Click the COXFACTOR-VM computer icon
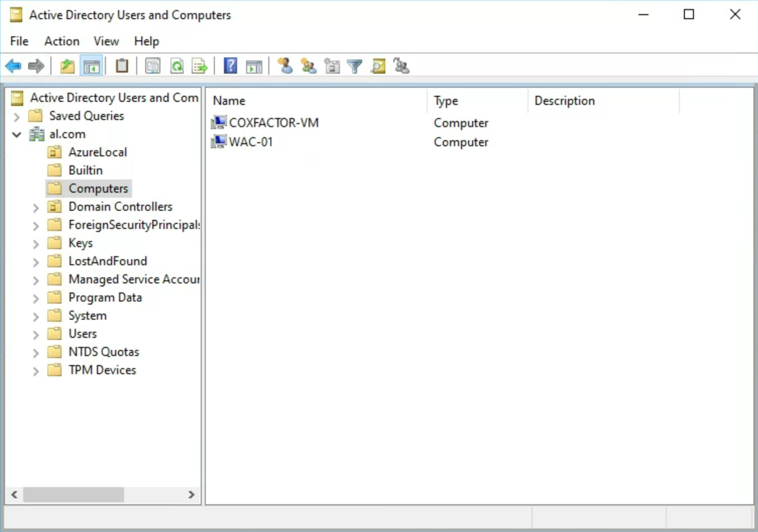Screen dimensions: 758x532 tap(218, 122)
